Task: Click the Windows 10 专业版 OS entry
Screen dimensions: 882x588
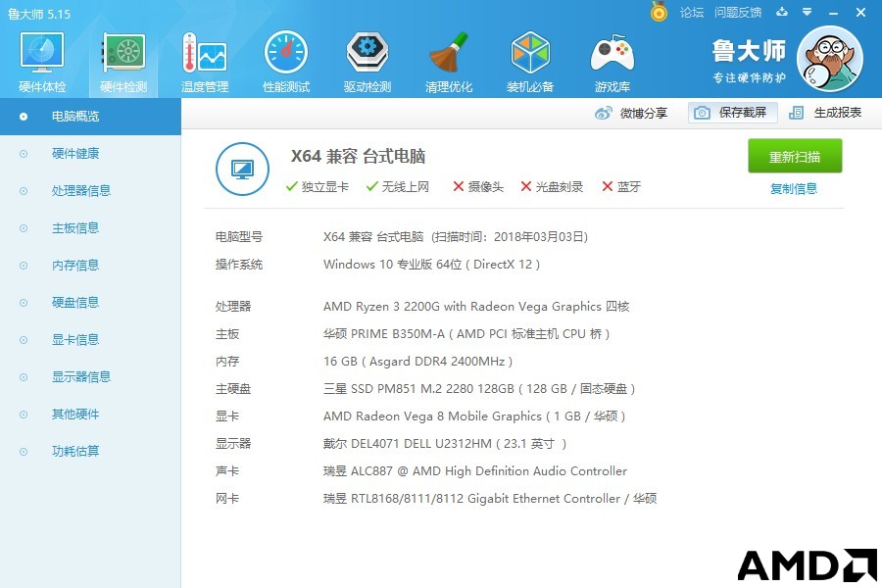Action: [431, 265]
